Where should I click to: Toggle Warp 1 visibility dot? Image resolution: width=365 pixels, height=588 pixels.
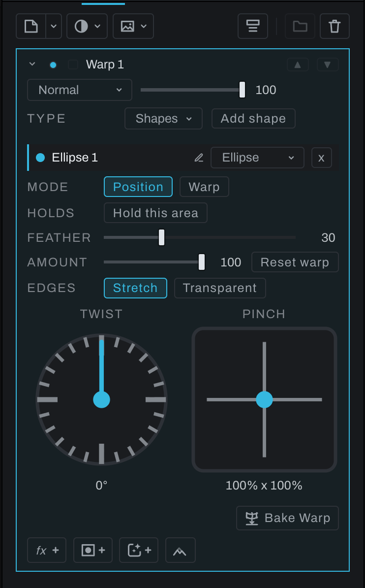(x=53, y=65)
